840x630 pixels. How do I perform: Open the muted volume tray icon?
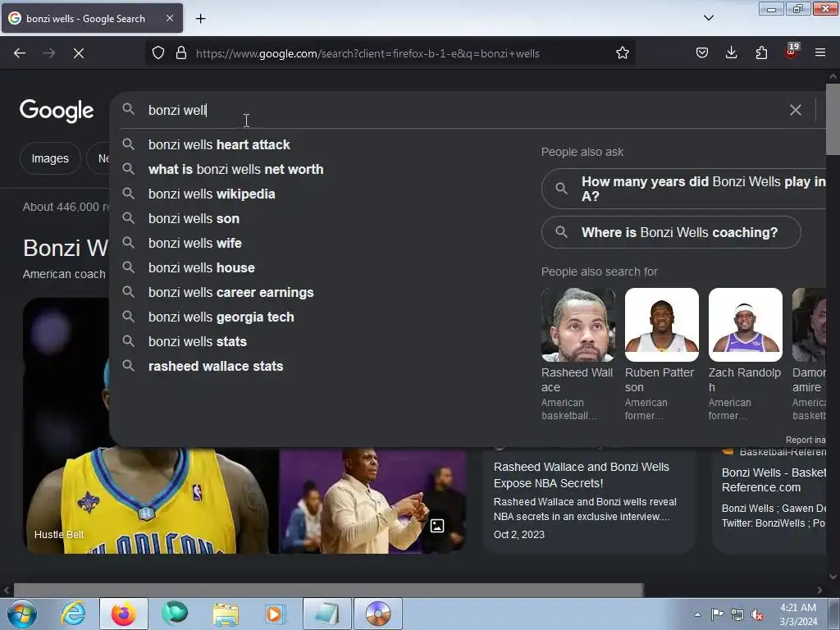click(757, 614)
